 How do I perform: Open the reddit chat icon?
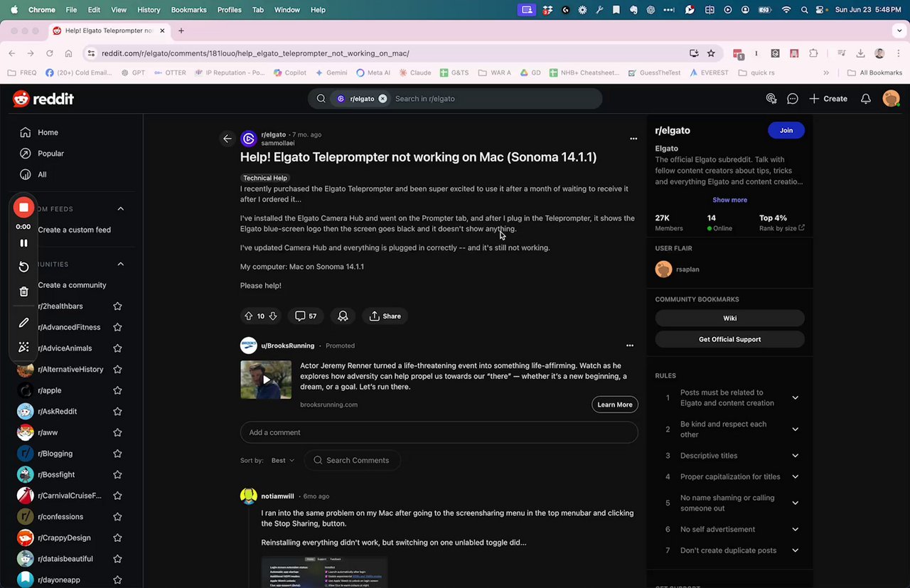click(x=793, y=99)
